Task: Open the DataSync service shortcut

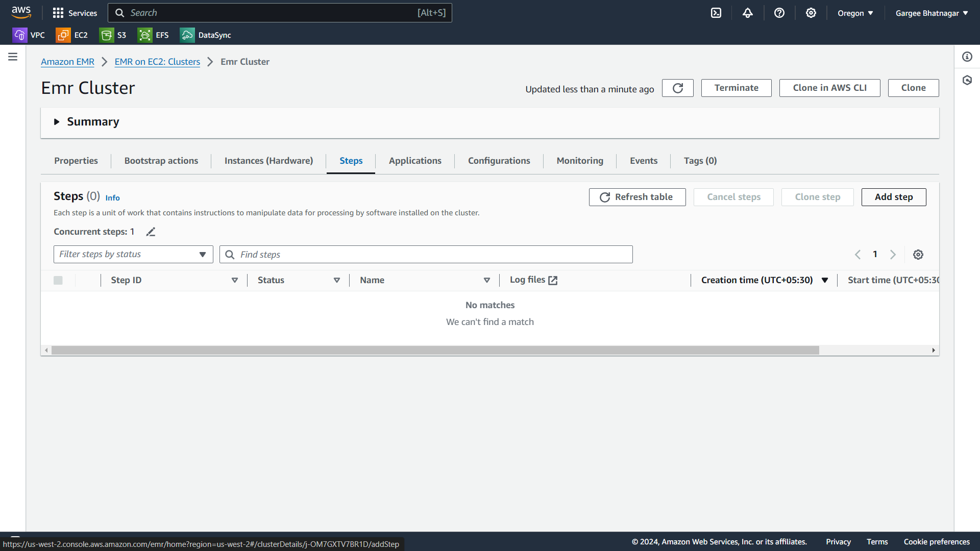Action: pos(206,35)
